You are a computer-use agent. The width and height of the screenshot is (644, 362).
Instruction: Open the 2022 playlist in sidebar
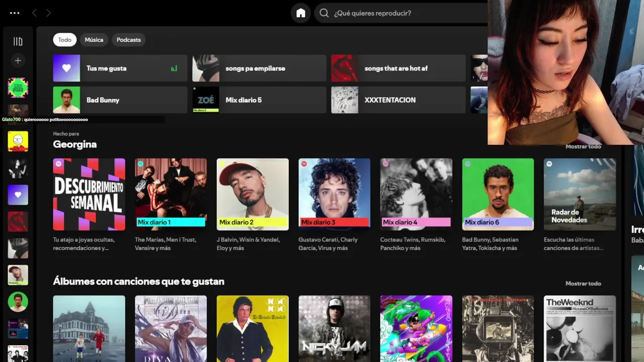pyautogui.click(x=18, y=87)
